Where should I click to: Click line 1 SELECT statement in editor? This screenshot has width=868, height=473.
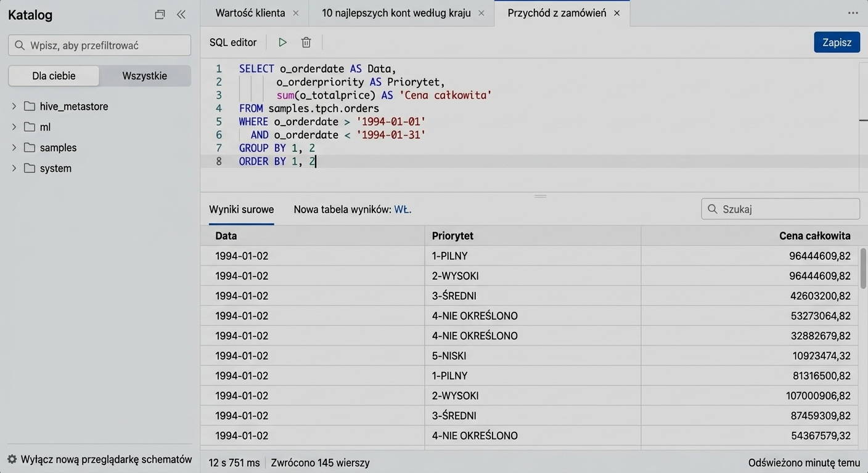click(x=317, y=68)
